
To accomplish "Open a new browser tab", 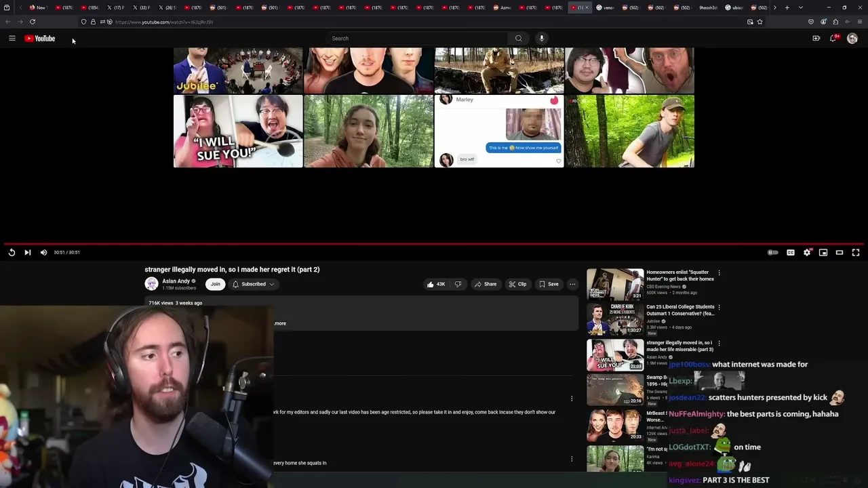I will point(787,7).
